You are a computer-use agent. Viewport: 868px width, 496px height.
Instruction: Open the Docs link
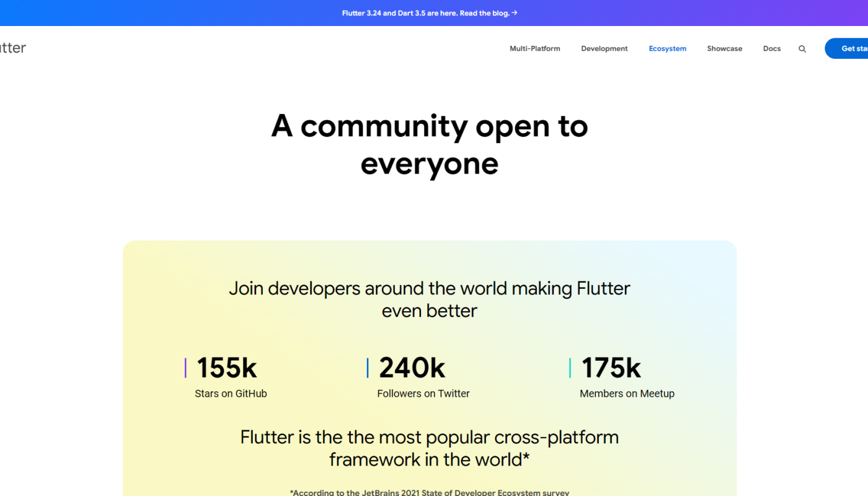coord(772,48)
